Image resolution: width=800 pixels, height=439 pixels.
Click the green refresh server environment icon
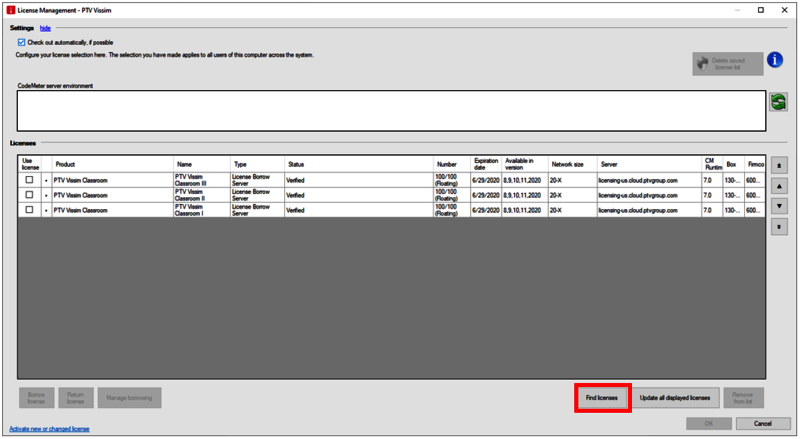778,103
